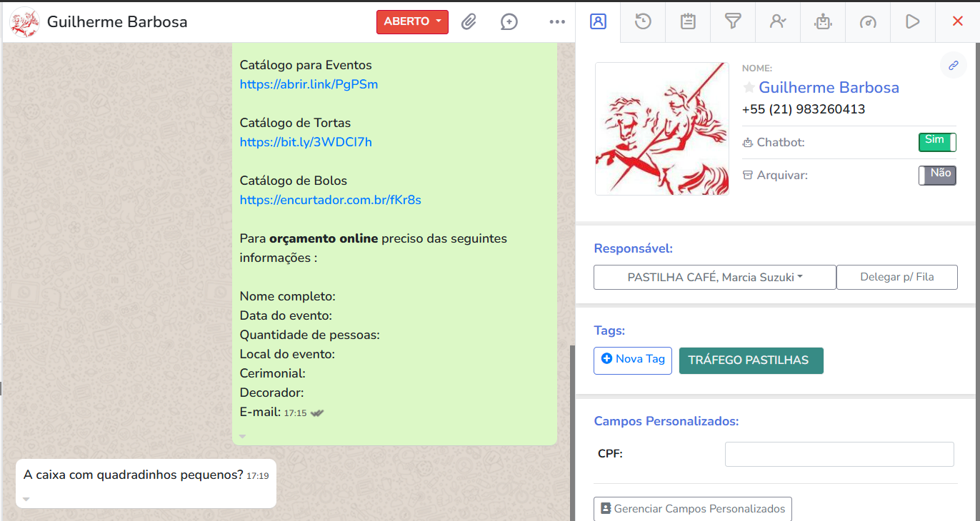This screenshot has height=521, width=980.
Task: Click the CPF input field
Action: pyautogui.click(x=839, y=454)
